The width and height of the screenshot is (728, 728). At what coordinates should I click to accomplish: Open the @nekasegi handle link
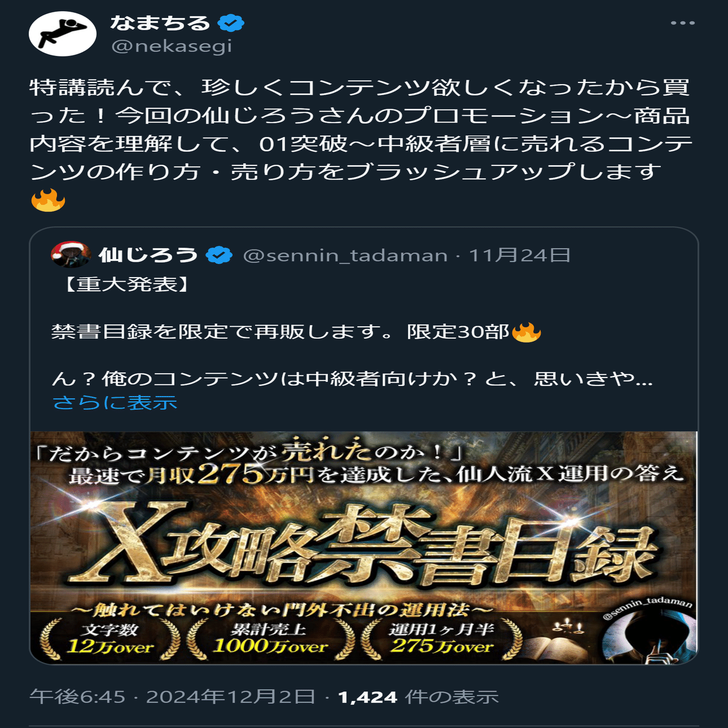pyautogui.click(x=172, y=46)
